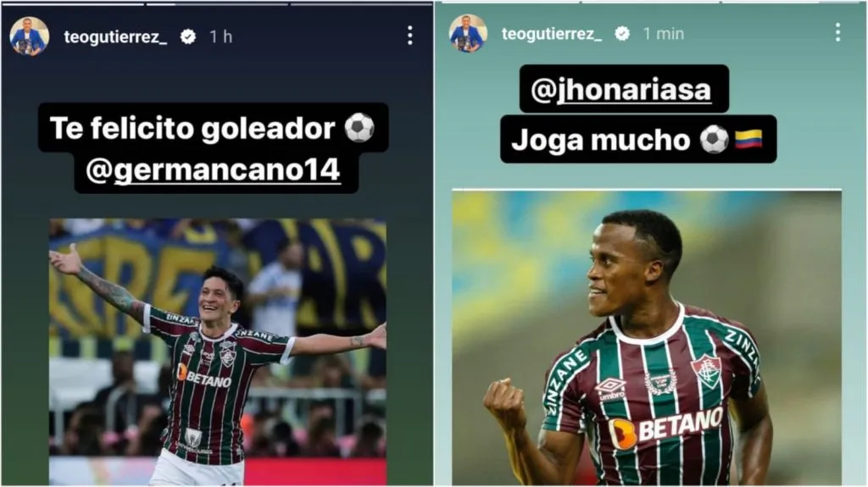The image size is (868, 487).
Task: Open the three-dot menu on the left story
Action: point(409,36)
